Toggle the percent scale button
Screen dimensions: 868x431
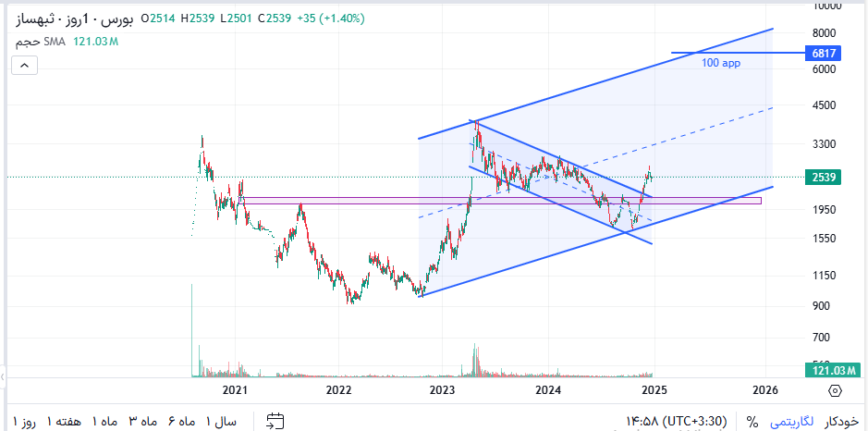(752, 422)
